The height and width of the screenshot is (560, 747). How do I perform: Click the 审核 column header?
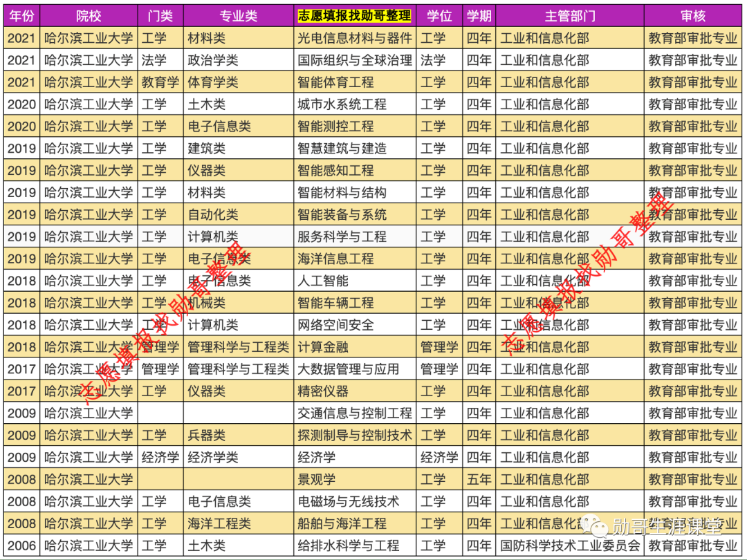(x=693, y=16)
